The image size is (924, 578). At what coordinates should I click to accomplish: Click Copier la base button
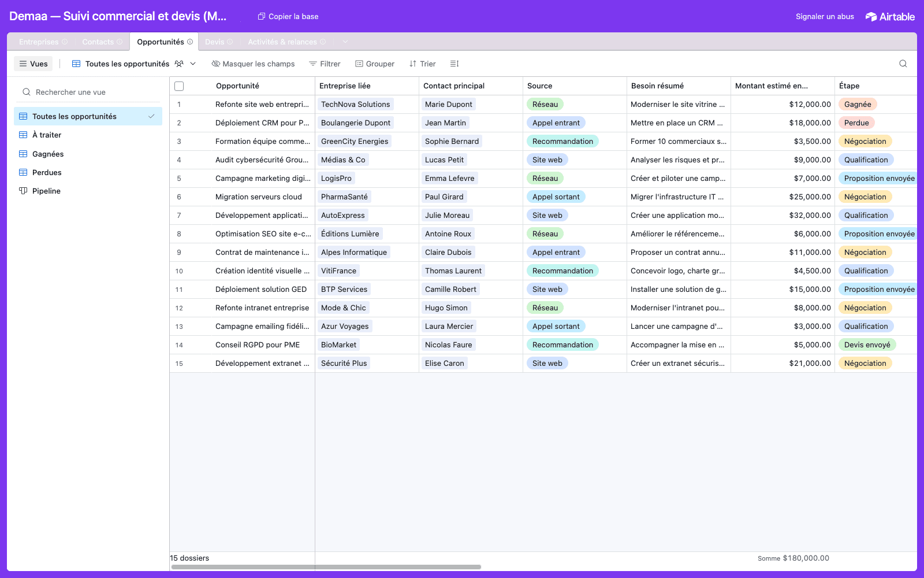pyautogui.click(x=288, y=16)
